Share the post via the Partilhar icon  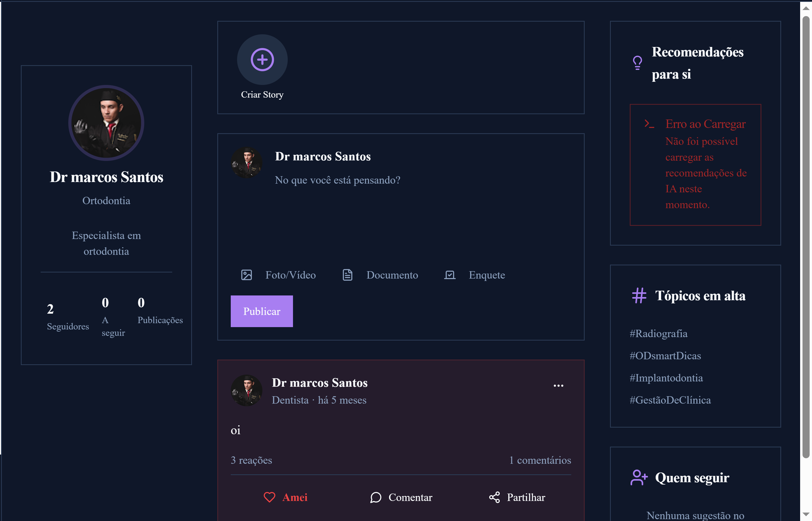tap(494, 497)
